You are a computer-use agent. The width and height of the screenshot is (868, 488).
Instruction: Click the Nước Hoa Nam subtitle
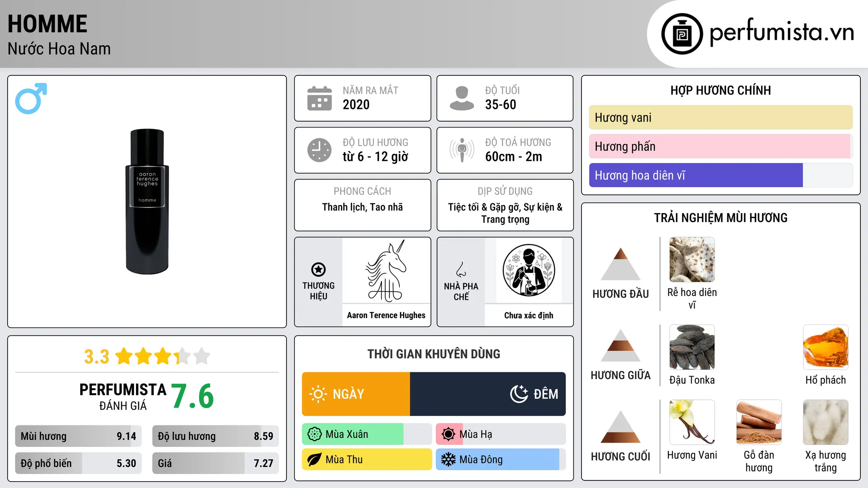59,49
